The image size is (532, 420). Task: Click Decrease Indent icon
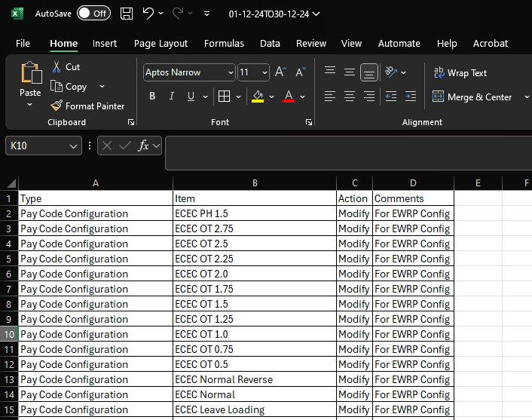pyautogui.click(x=391, y=97)
